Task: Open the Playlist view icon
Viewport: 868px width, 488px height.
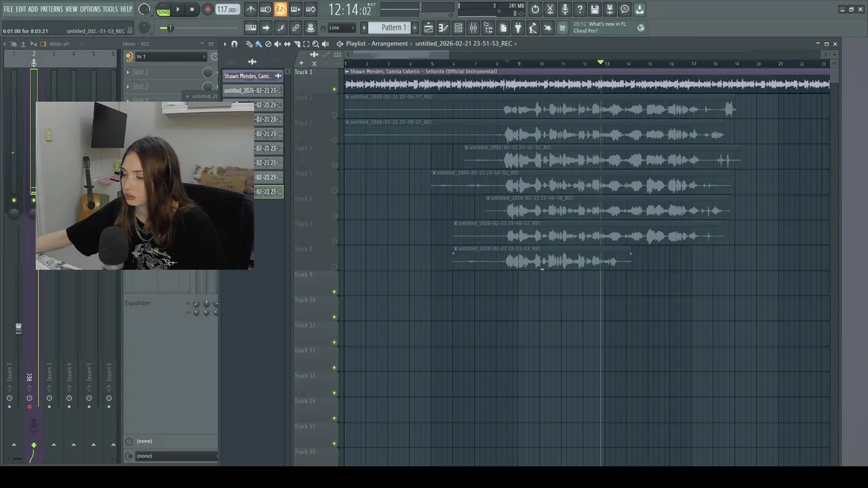Action: [429, 28]
